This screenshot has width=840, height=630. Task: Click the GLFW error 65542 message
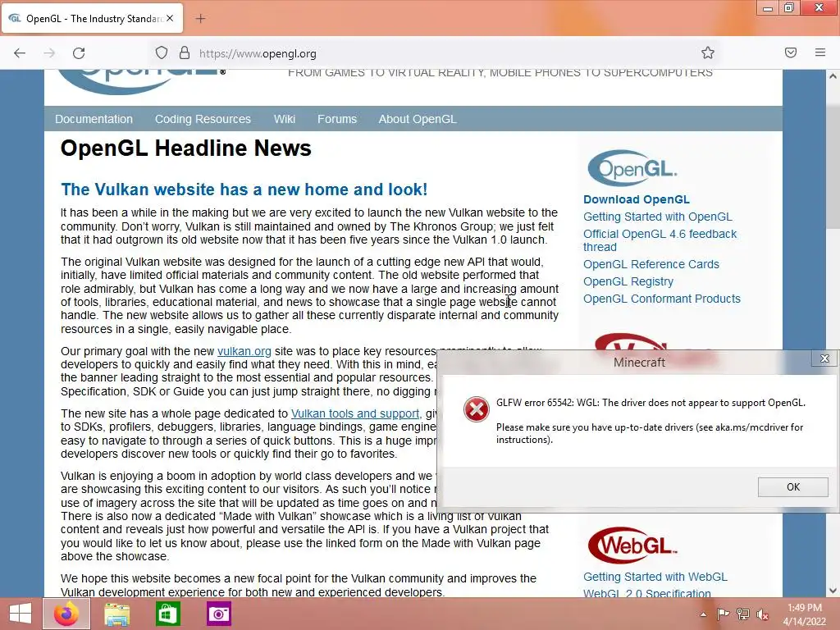click(651, 403)
